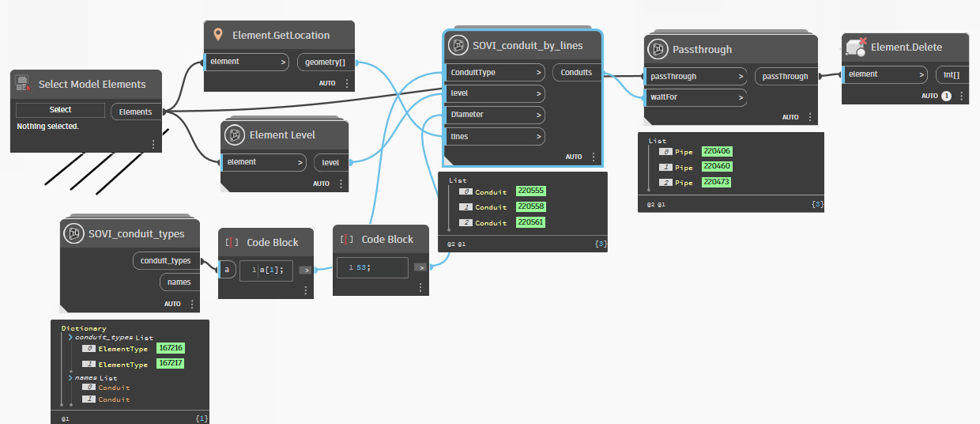Click the a[1]; code input field
This screenshot has height=424, width=980.
[266, 270]
